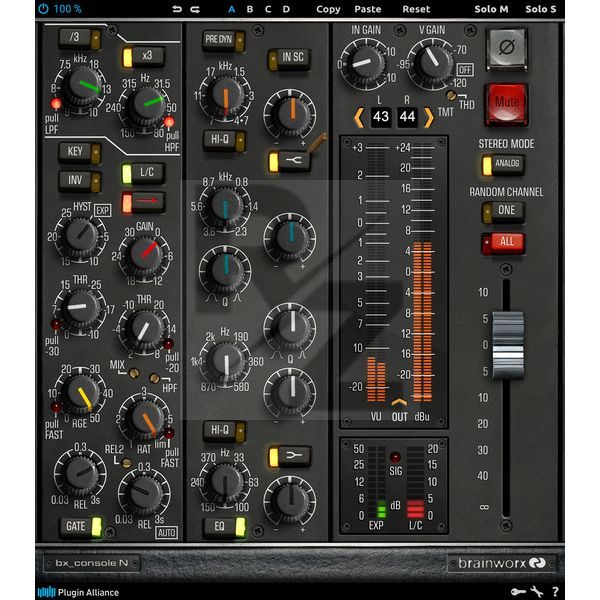Image resolution: width=600 pixels, height=600 pixels.
Task: Toggle the ANALOG stereo mode switch
Action: 503,165
